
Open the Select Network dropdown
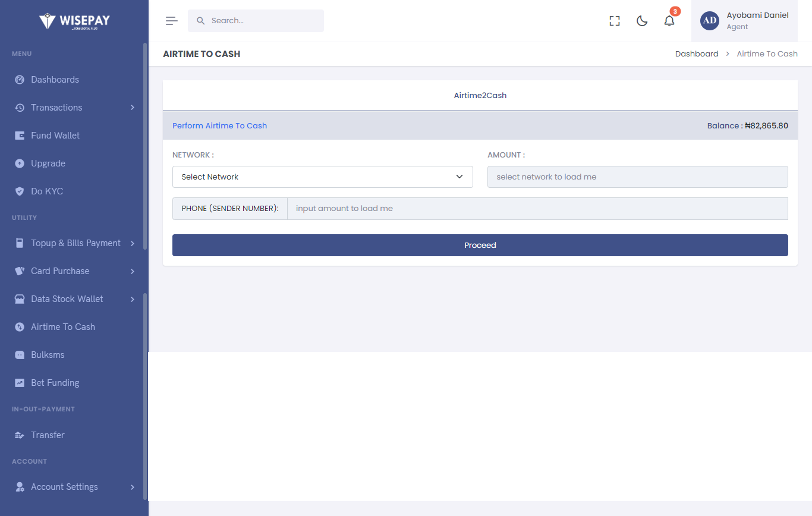322,177
